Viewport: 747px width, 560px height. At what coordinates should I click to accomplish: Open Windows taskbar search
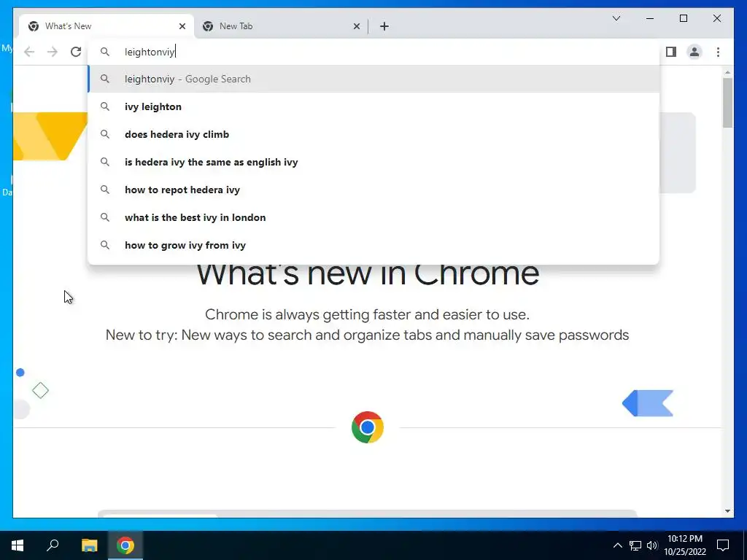click(53, 545)
